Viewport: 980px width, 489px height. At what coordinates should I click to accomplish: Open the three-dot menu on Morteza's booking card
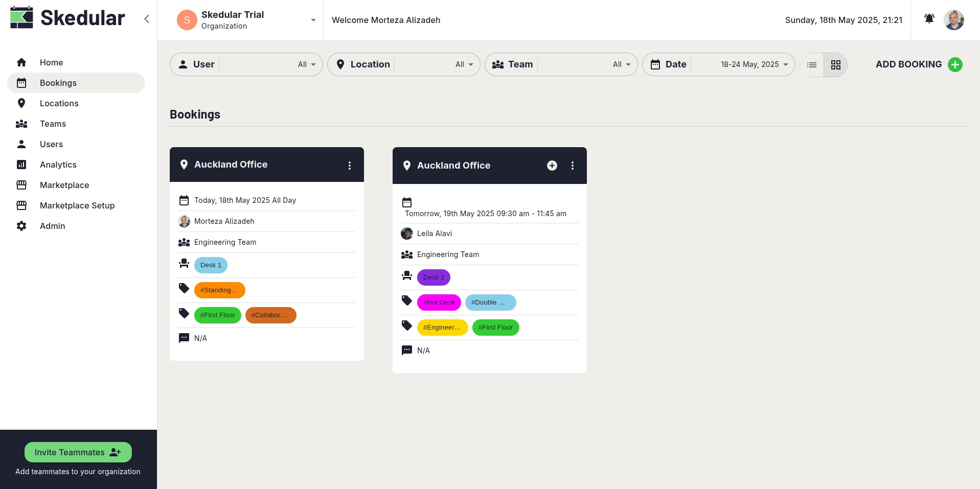[350, 165]
